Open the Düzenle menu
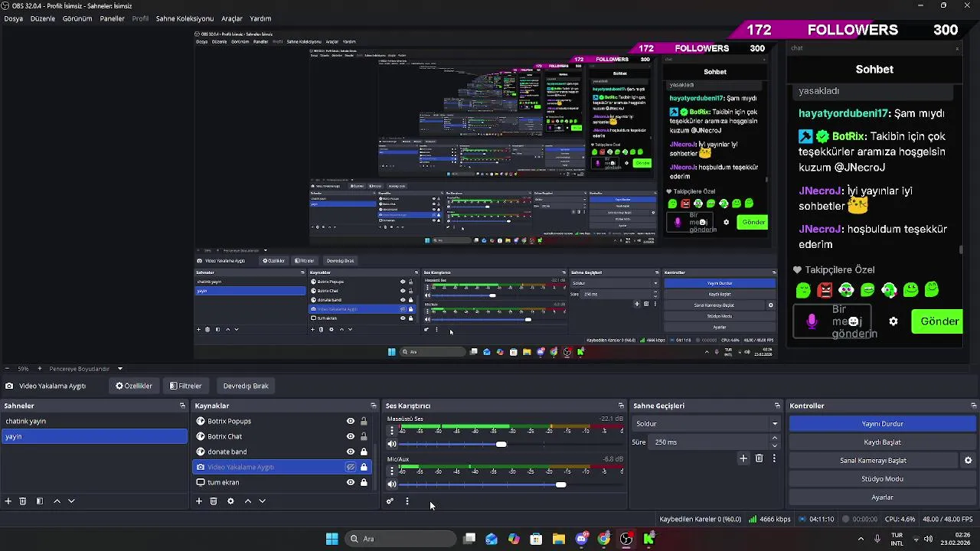This screenshot has width=980, height=551. pyautogui.click(x=43, y=18)
